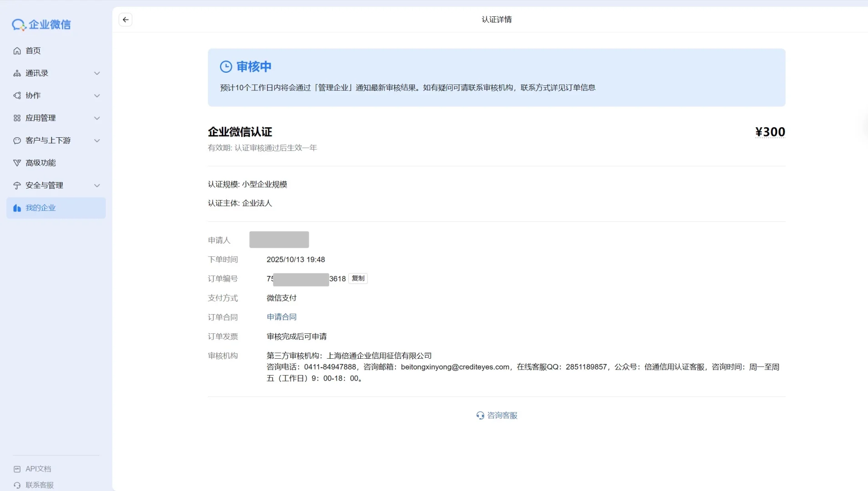Click the 客户与上下游 chat icon
868x491 pixels.
pyautogui.click(x=17, y=140)
